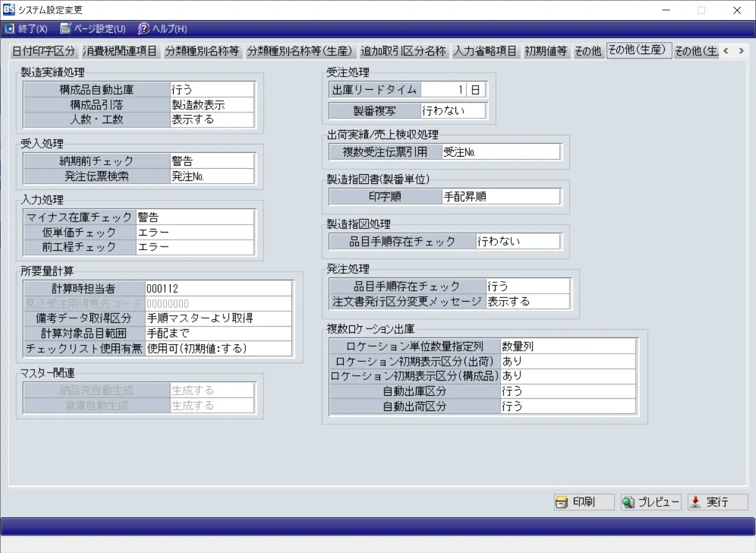Image resolution: width=756 pixels, height=553 pixels.
Task: Select the 印字順 value 手配昇順
Action: [500, 197]
